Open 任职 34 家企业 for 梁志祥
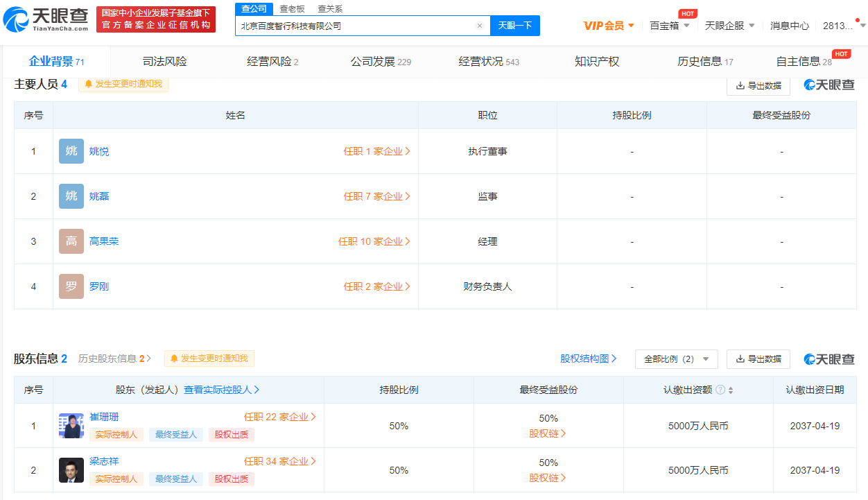The width and height of the screenshot is (868, 500). pyautogui.click(x=280, y=461)
